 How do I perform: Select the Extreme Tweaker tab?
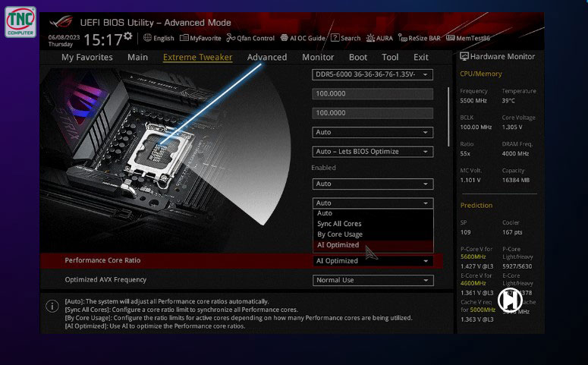point(197,58)
